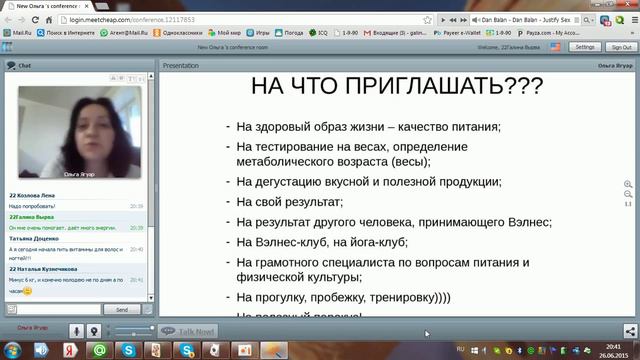This screenshot has width=640, height=360.
Task: Open the PowerPoint taskbar icon
Action: point(244,350)
